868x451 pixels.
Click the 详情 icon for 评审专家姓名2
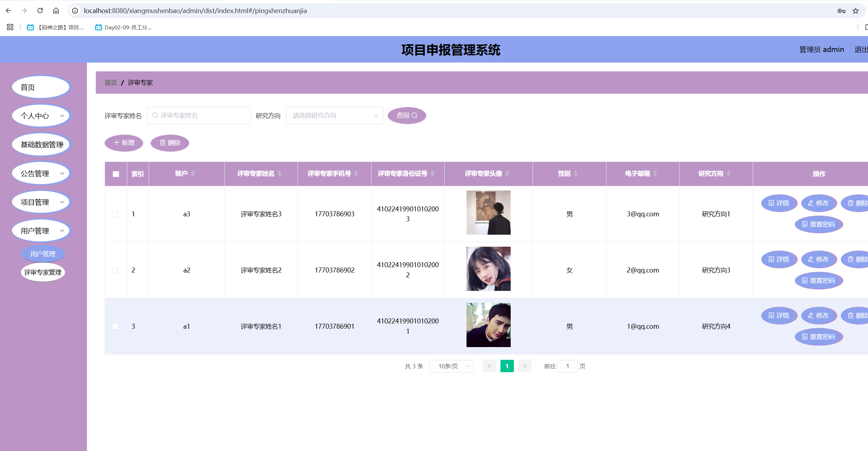point(771,259)
